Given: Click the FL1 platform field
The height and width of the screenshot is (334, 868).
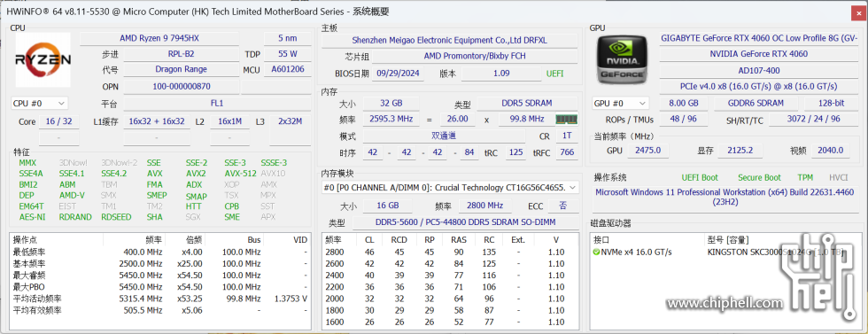Looking at the screenshot, I should pyautogui.click(x=217, y=103).
